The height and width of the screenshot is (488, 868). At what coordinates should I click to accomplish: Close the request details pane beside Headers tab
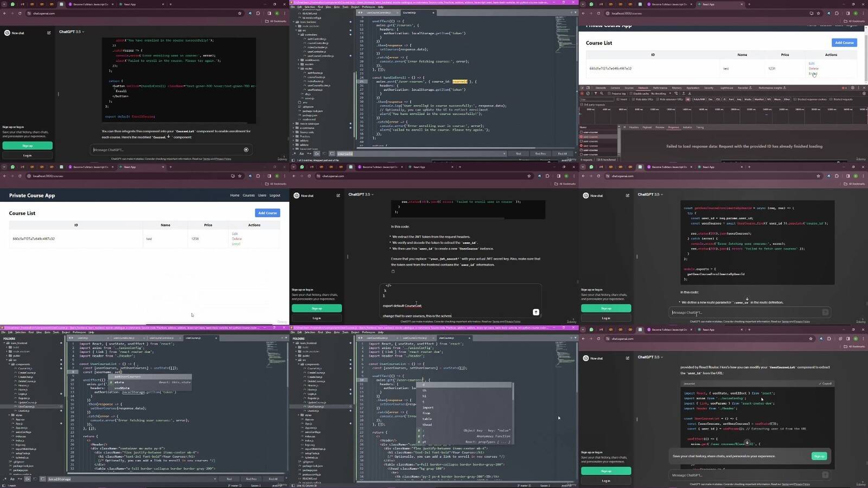click(x=624, y=127)
